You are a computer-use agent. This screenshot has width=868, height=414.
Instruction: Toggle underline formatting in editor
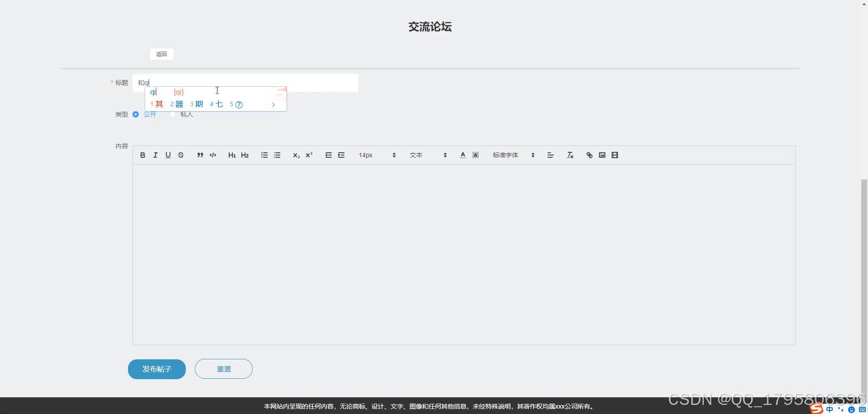pos(168,155)
